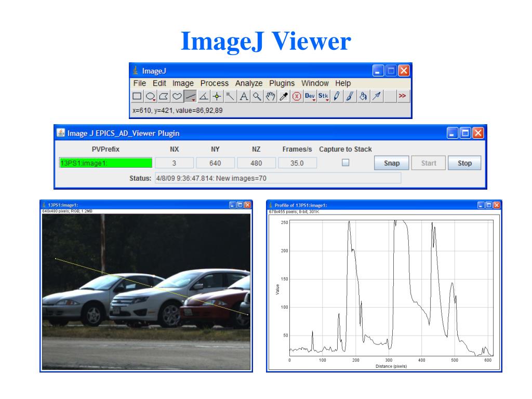Open the Stk stacks menu tool
Image resolution: width=532 pixels, height=399 pixels.
coord(323,96)
